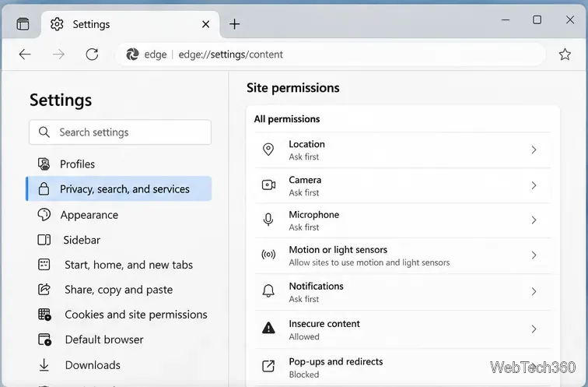Viewport: 588px width, 387px height.
Task: Add this page to favorites star
Action: pos(565,55)
